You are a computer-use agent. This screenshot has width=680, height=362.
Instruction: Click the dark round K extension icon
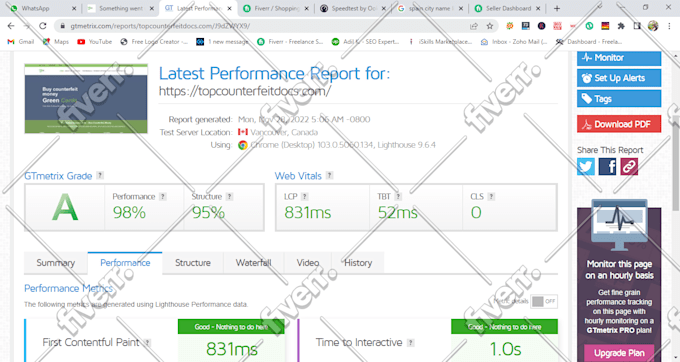pos(541,26)
